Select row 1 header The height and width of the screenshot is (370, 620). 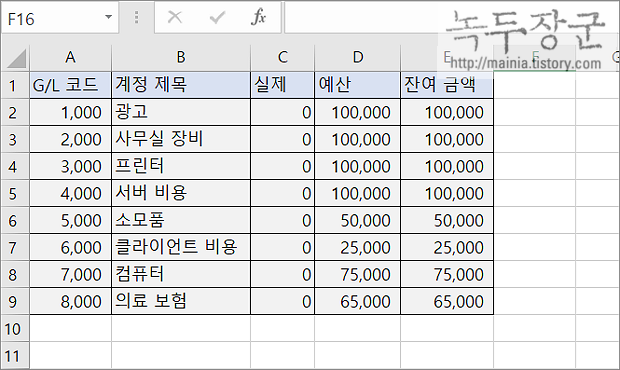pyautogui.click(x=15, y=85)
